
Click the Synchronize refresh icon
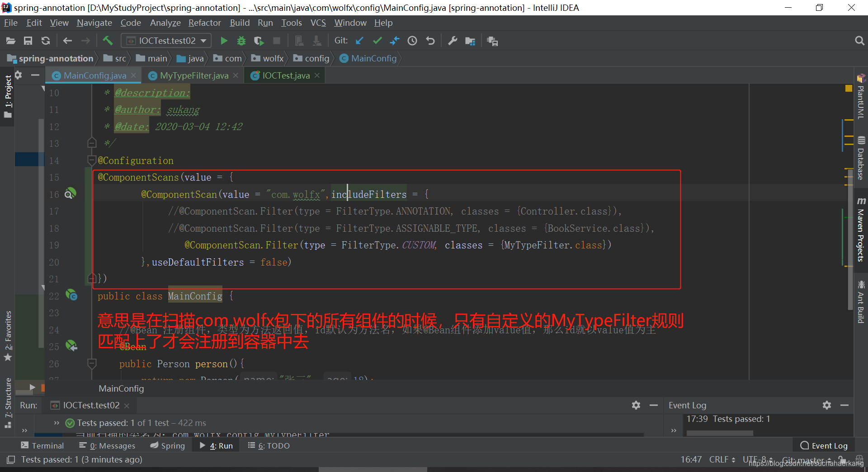[46, 41]
